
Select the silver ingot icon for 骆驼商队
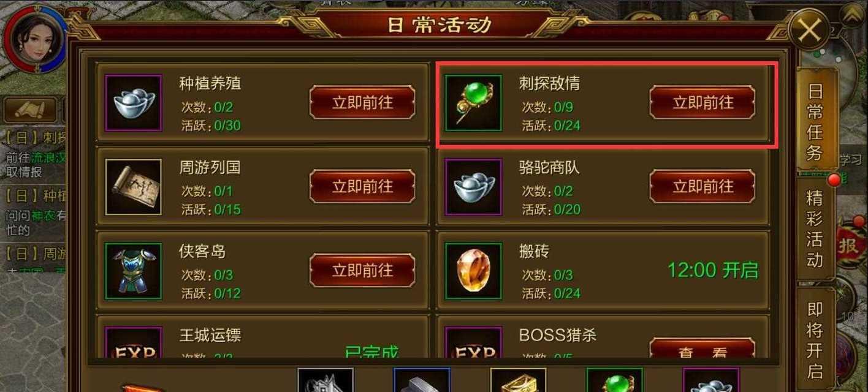tap(473, 187)
